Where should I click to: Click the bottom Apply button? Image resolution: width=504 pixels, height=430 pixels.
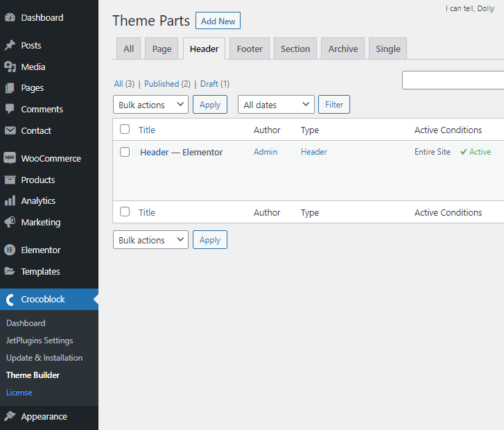coord(210,239)
